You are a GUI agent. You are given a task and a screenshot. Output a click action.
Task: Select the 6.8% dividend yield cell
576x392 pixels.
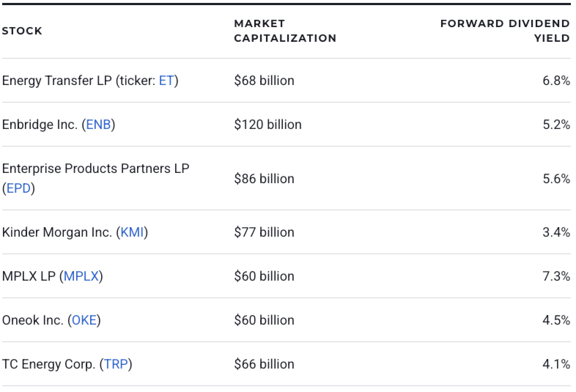tap(556, 81)
